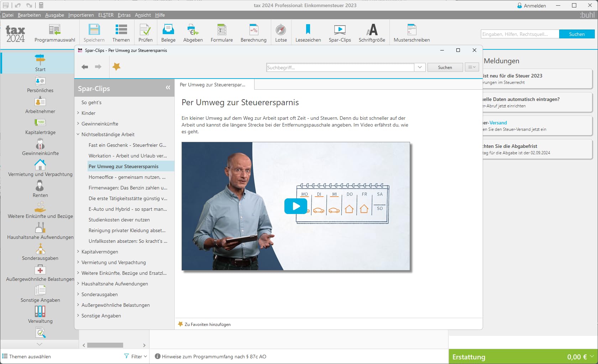Collapse the Spar-Clips panel with the double chevron
This screenshot has height=364, width=598.
[168, 88]
